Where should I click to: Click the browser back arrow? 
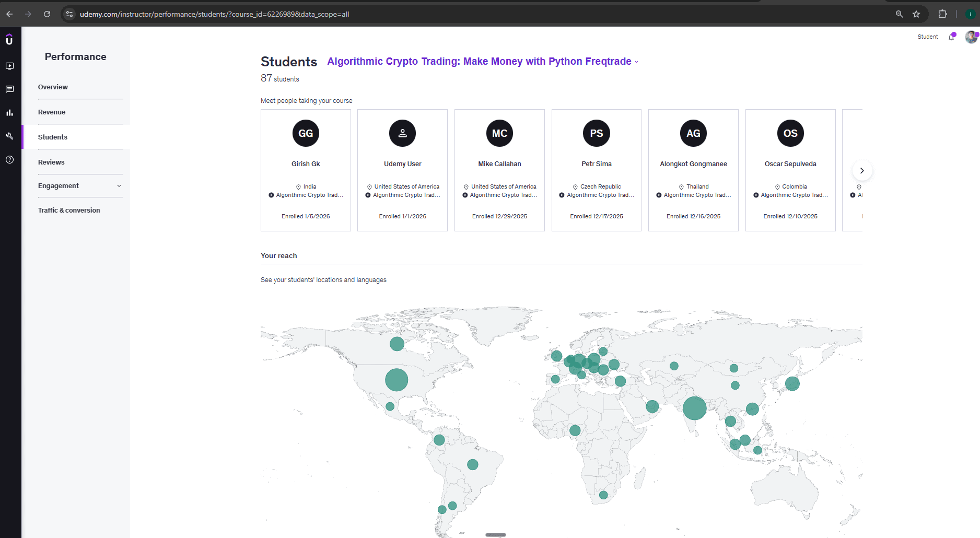pyautogui.click(x=9, y=14)
